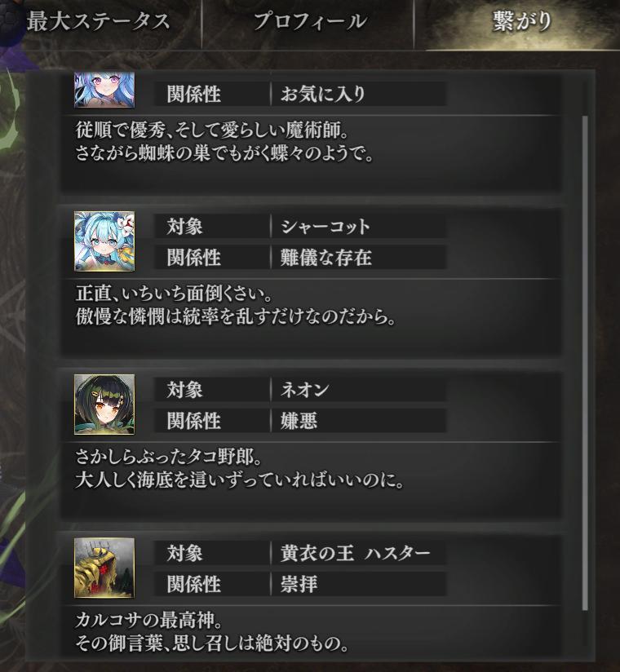The image size is (620, 672).
Task: Click the name 黄衣の王 ハスター
Action: (355, 553)
